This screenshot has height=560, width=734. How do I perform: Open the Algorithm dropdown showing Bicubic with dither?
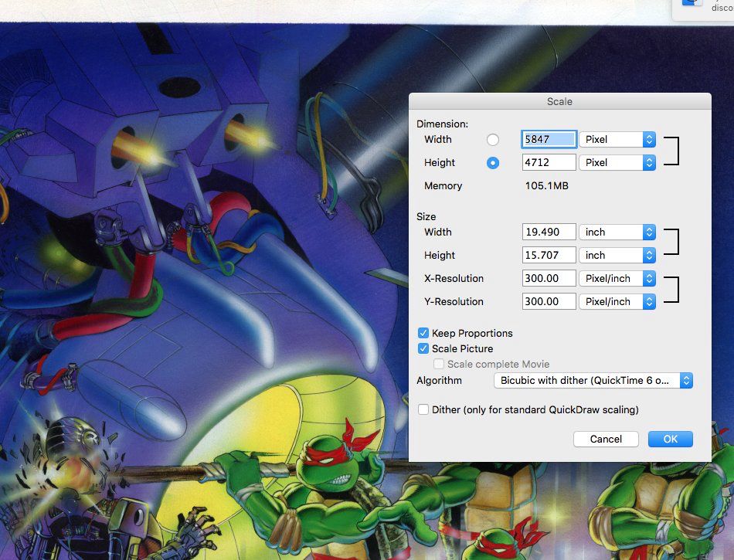593,380
